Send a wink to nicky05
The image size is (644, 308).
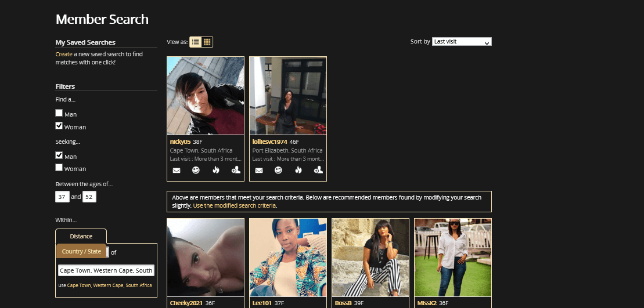point(196,170)
